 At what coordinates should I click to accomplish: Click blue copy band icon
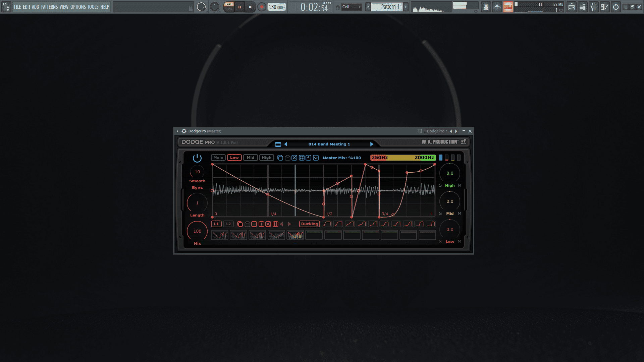tap(280, 158)
